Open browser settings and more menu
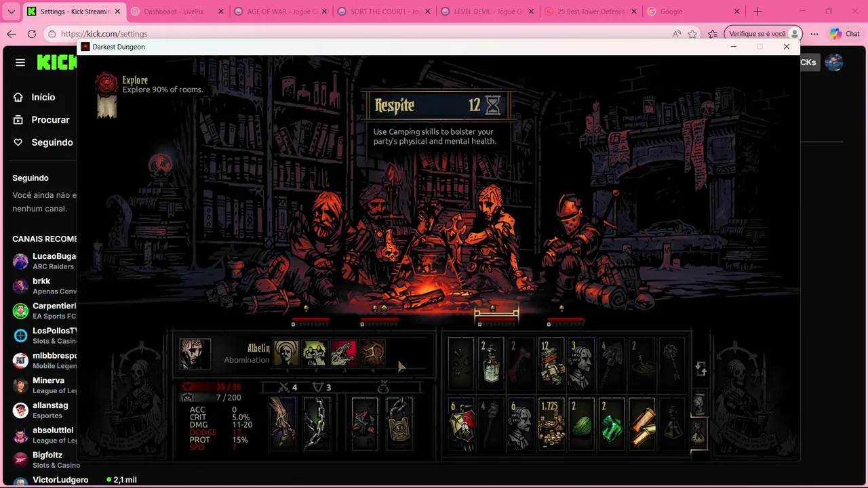Image resolution: width=868 pixels, height=488 pixels. click(x=814, y=34)
